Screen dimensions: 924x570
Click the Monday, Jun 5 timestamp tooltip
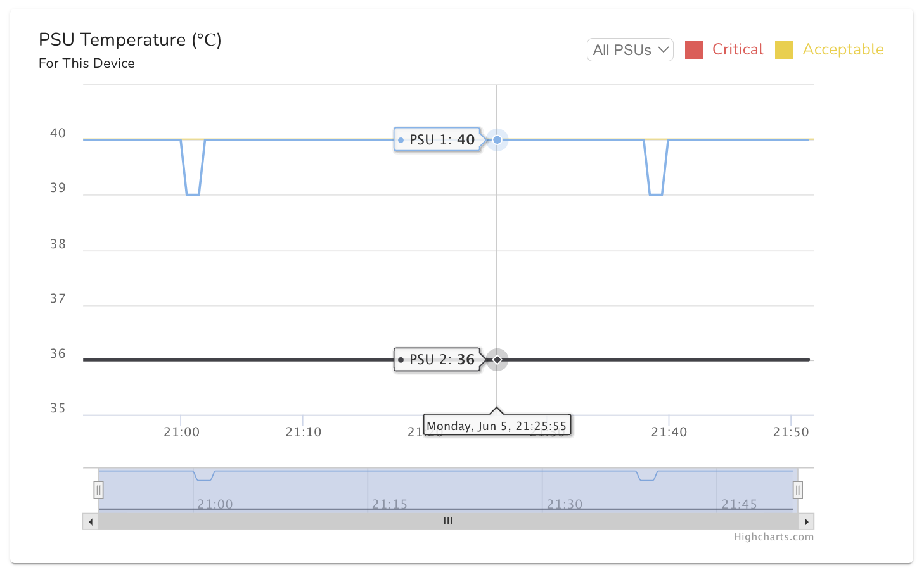tap(497, 426)
